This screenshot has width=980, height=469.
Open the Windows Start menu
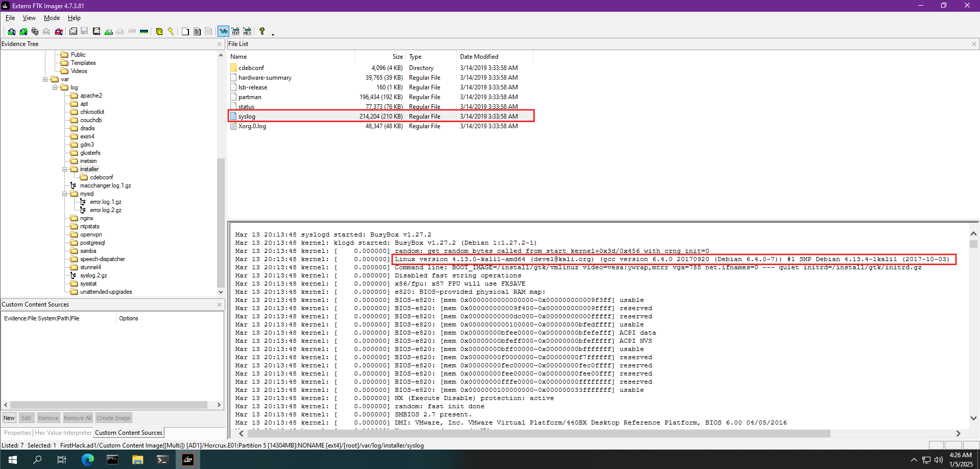[x=13, y=459]
